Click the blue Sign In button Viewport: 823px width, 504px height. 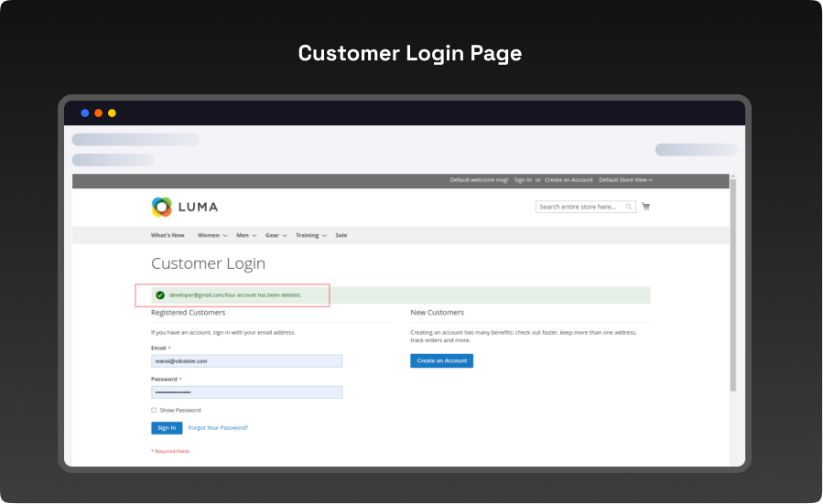coord(167,427)
